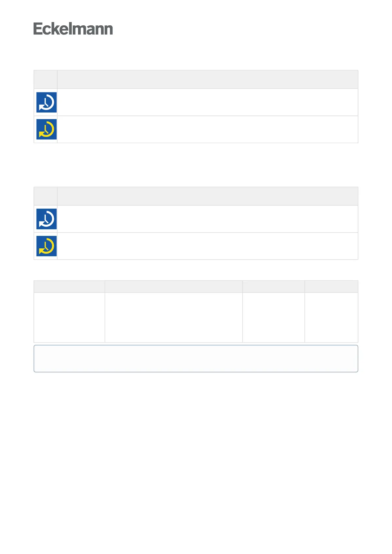This screenshot has width=392, height=554.
Task: Click the rounded empty note box
Action: pos(196,359)
